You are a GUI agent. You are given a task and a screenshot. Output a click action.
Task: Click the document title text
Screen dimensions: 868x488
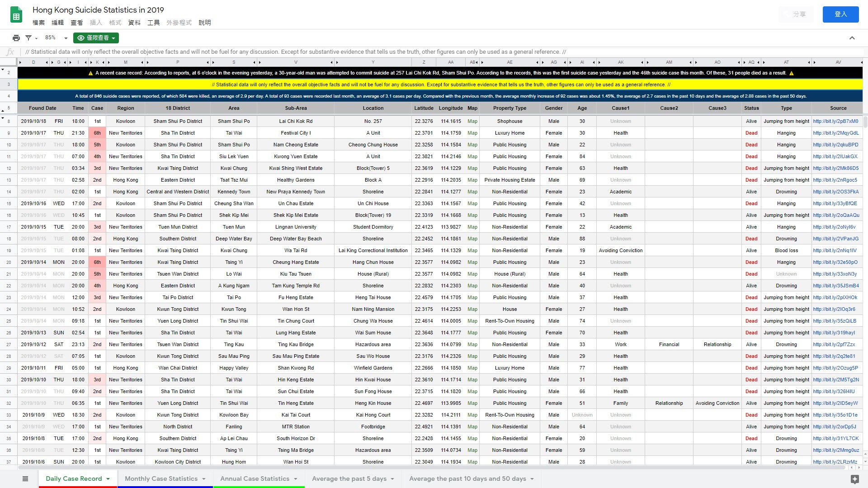pyautogui.click(x=98, y=10)
